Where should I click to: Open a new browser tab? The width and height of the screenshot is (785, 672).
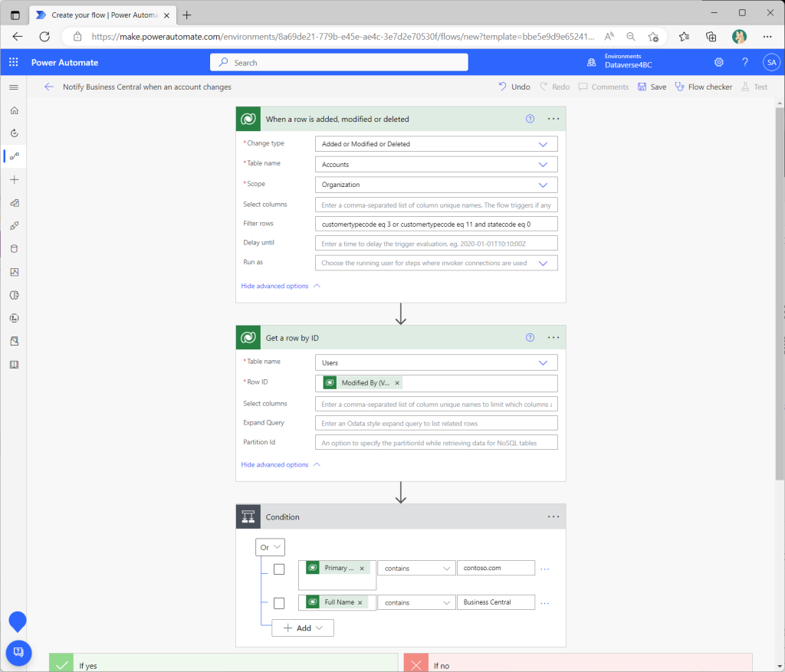[187, 15]
